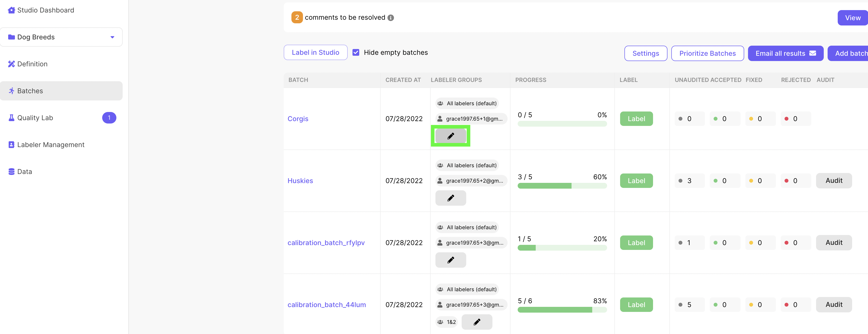Select the Batches sidebar item

(x=30, y=91)
